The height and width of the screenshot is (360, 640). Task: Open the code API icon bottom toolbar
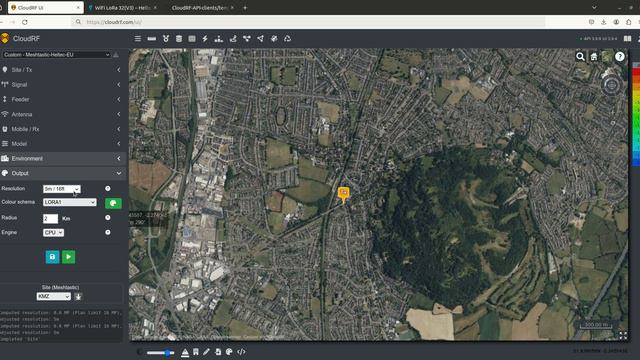[241, 352]
